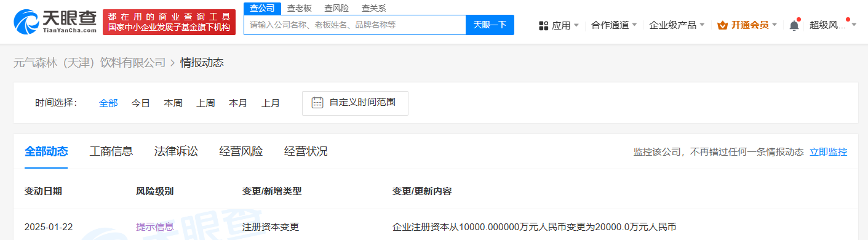Click the 立即监控 link
Image resolution: width=868 pixels, height=240 pixels.
pos(828,152)
